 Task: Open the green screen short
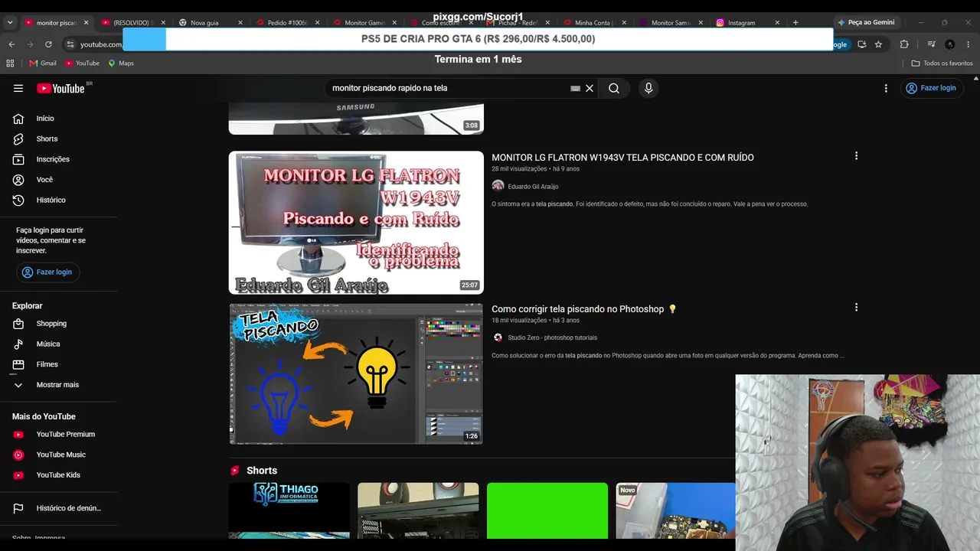click(547, 510)
